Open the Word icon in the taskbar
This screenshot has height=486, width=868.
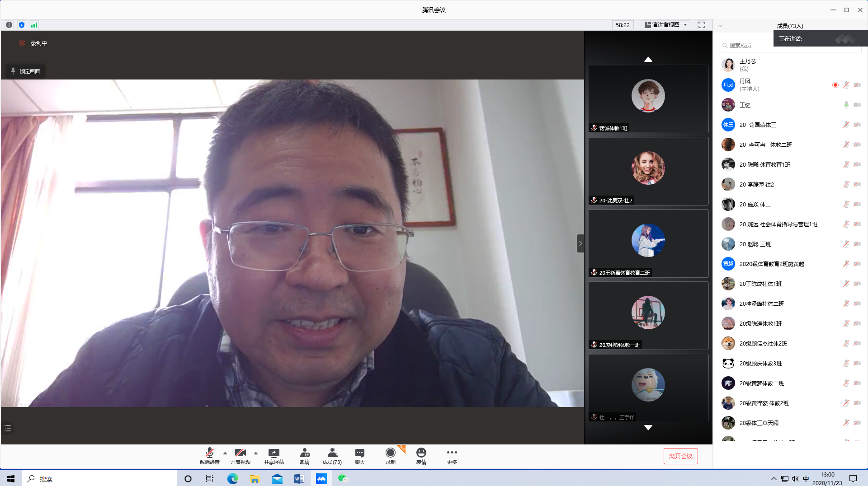point(299,479)
